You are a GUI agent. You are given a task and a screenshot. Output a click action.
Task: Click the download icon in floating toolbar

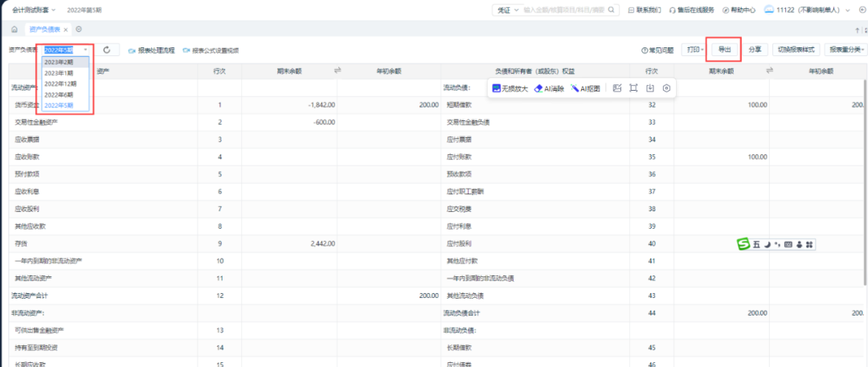click(x=650, y=88)
